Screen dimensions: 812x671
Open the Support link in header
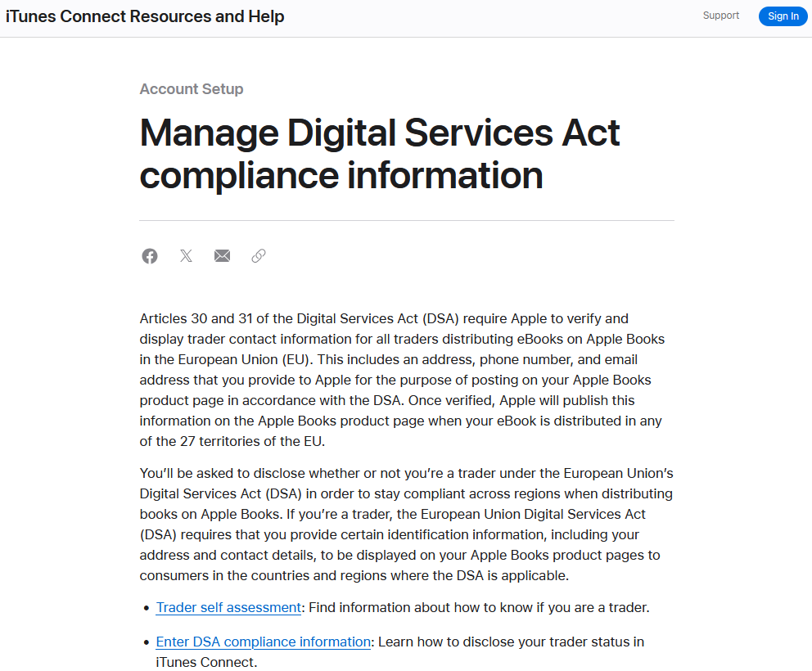click(x=721, y=16)
